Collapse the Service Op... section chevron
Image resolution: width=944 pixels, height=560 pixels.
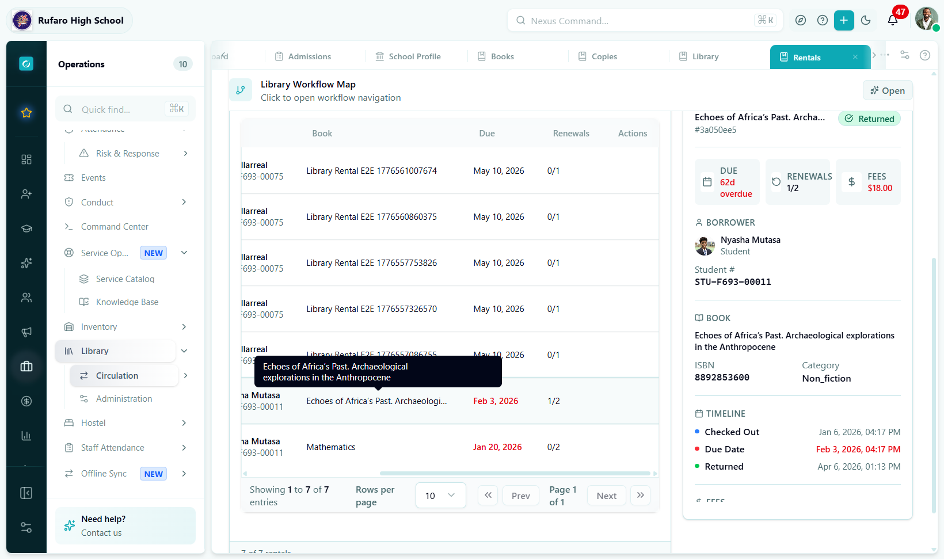point(184,253)
